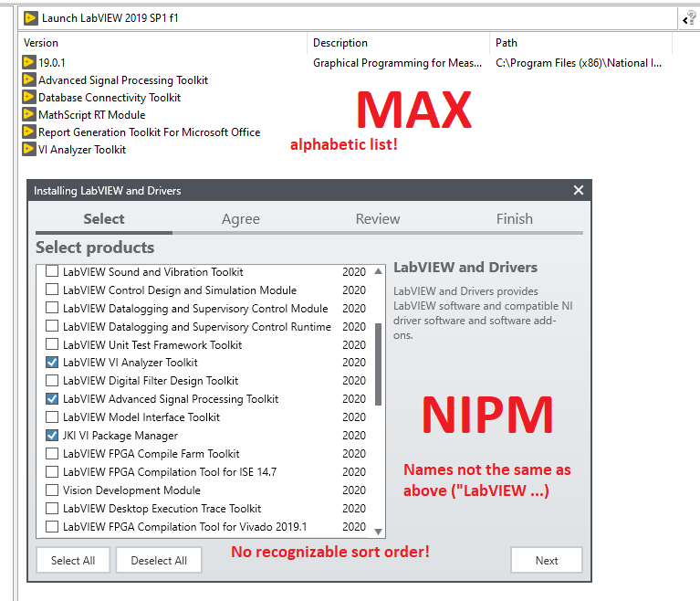Image resolution: width=700 pixels, height=601 pixels.
Task: Click the MathScript RT Module icon
Action: [x=28, y=114]
